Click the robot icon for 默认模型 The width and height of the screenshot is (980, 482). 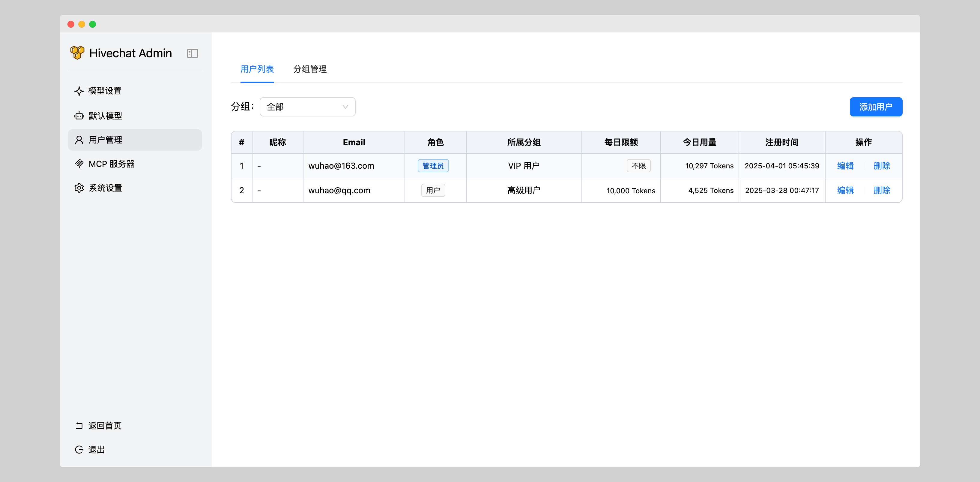[x=79, y=116]
